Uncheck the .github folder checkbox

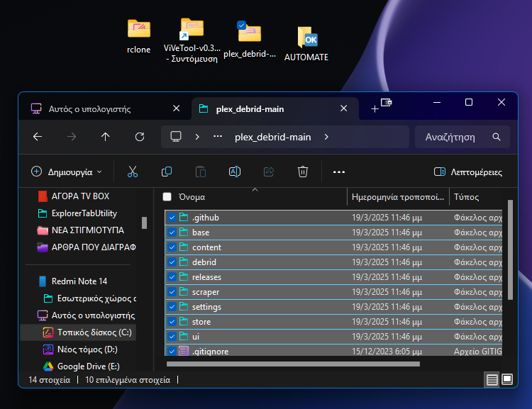tap(172, 218)
